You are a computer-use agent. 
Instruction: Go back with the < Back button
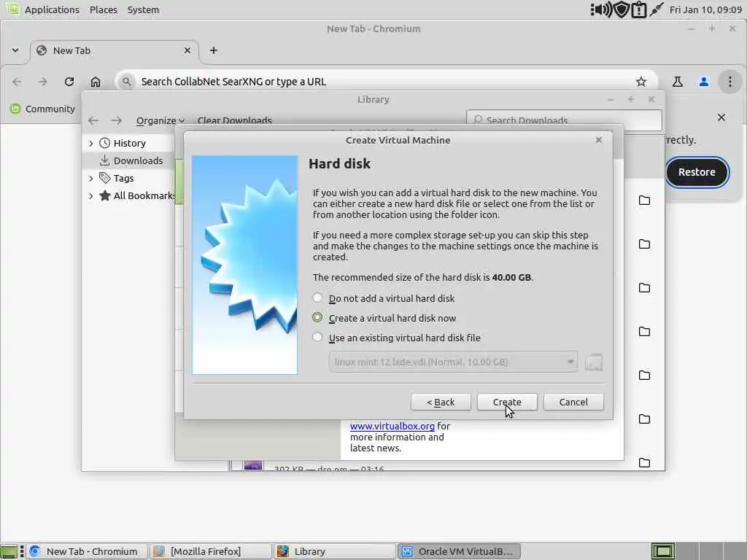click(441, 402)
